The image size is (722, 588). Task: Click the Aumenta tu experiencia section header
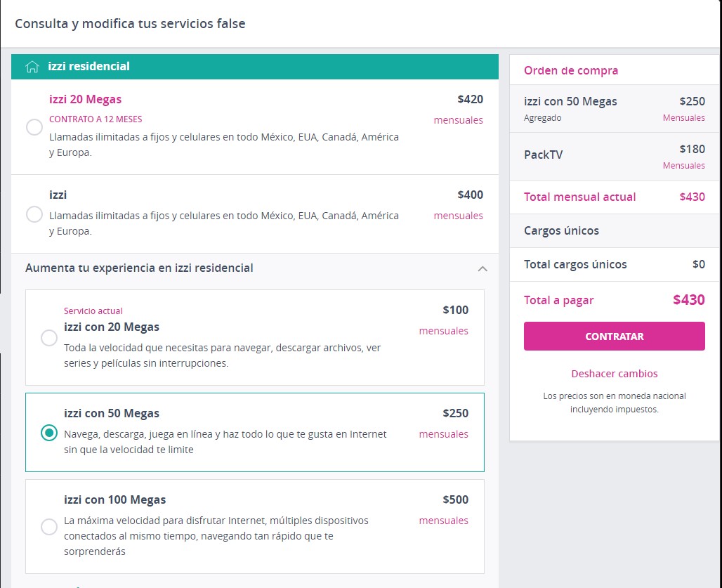pyautogui.click(x=139, y=268)
